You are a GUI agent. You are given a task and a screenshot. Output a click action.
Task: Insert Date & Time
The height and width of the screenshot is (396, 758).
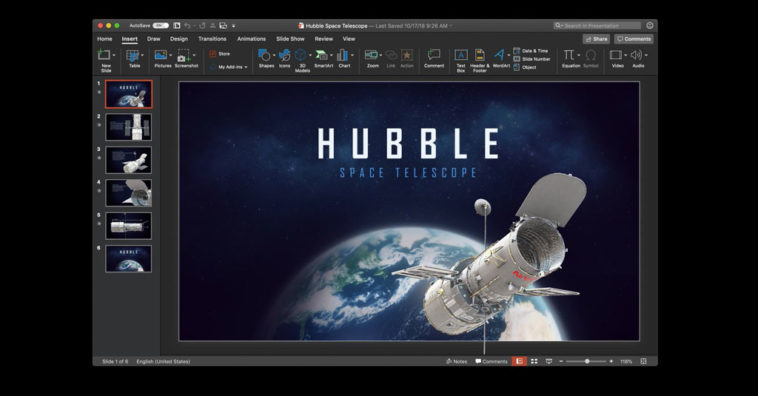(531, 51)
